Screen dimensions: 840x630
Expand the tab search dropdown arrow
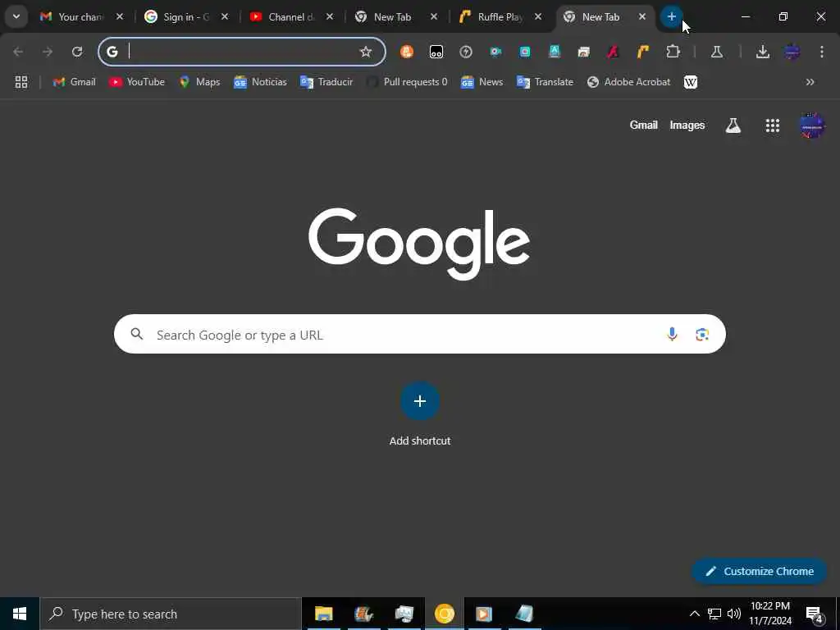click(16, 16)
